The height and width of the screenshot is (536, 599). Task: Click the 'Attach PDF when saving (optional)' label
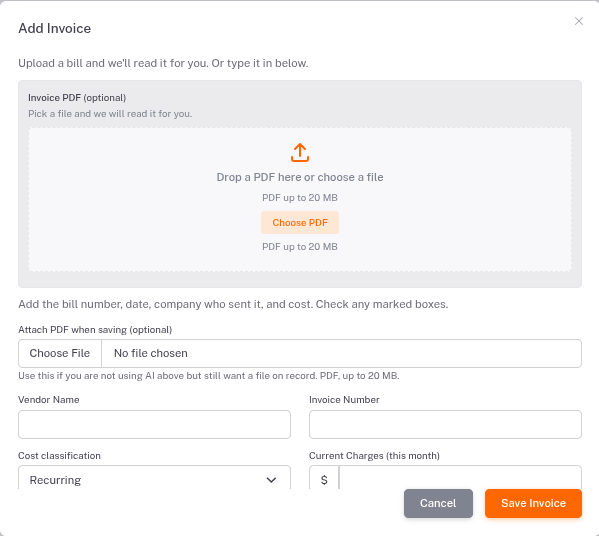tap(95, 330)
